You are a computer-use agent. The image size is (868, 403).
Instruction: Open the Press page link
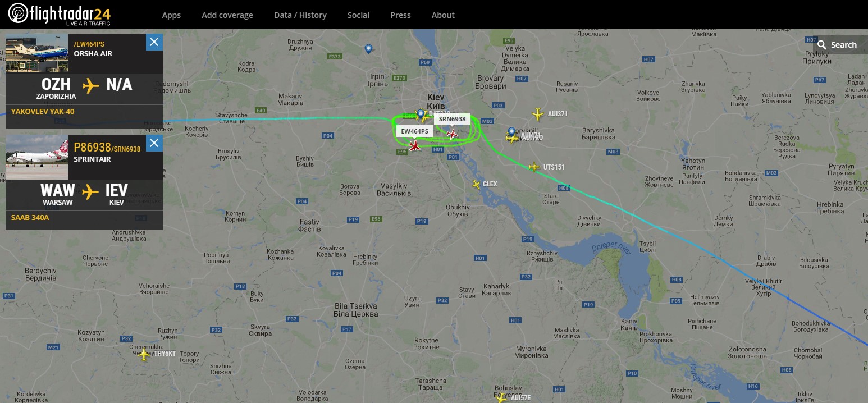pos(400,15)
